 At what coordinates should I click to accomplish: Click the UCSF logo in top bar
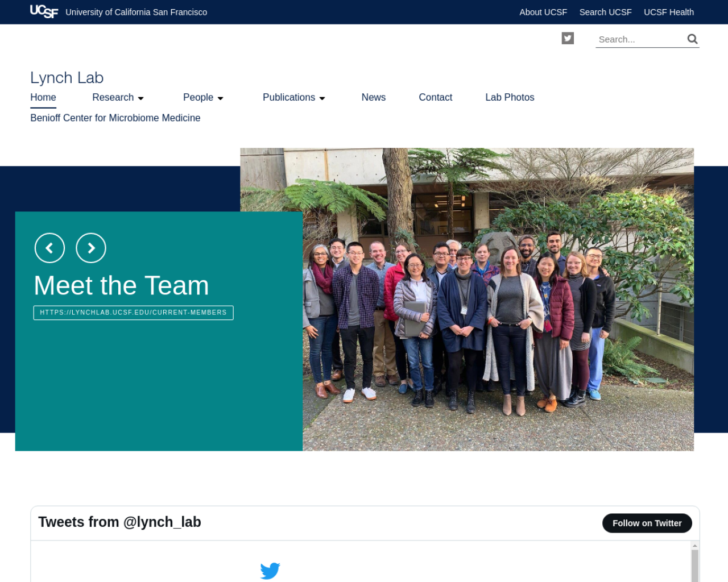point(44,11)
